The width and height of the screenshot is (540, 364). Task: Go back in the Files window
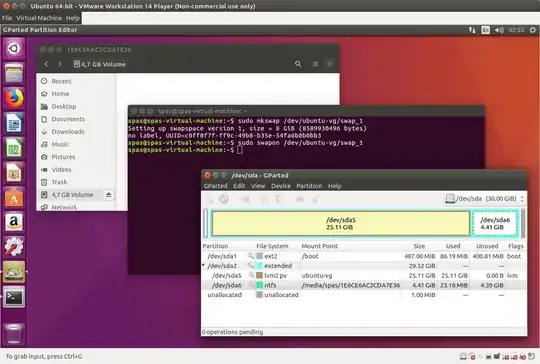tap(46, 64)
